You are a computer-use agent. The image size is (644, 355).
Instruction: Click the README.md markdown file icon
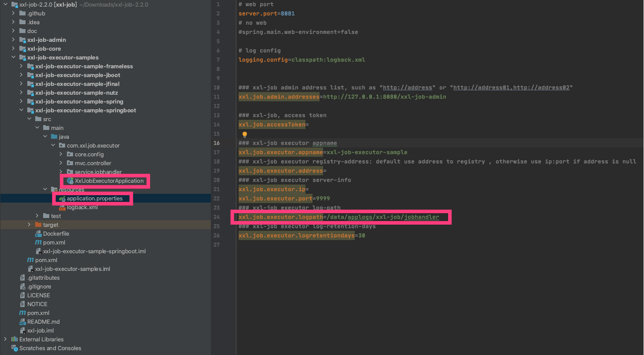coord(23,322)
